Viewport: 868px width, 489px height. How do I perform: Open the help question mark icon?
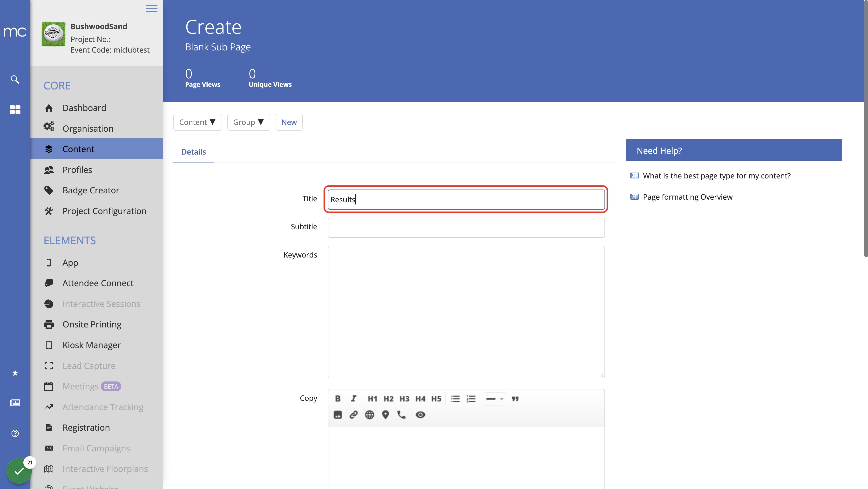(15, 433)
